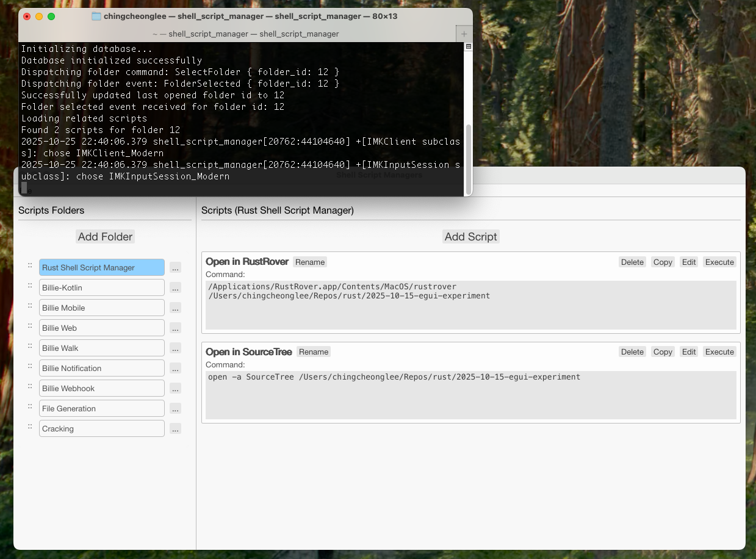Select the shell_script_manager terminal tab
The width and height of the screenshot is (756, 559).
[x=245, y=34]
